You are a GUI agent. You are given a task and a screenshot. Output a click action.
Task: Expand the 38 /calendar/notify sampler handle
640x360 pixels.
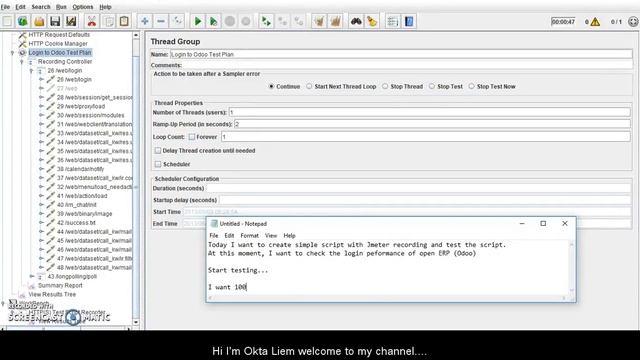[41, 169]
